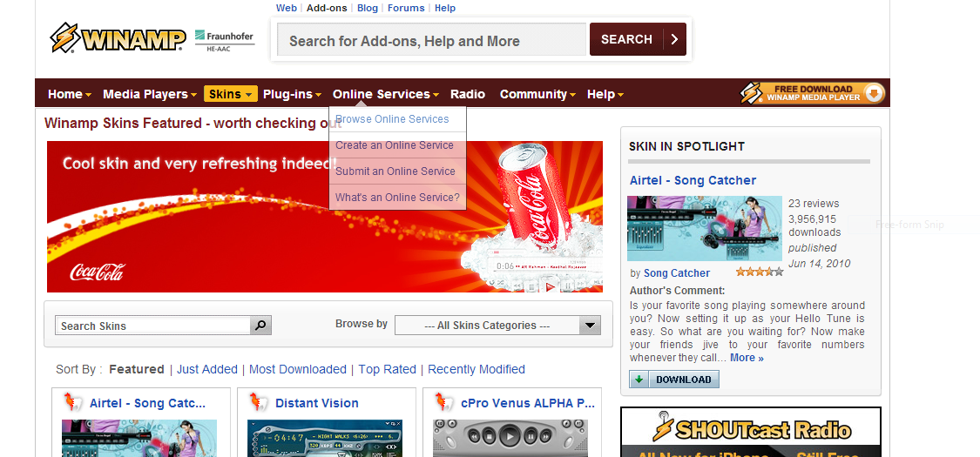The width and height of the screenshot is (980, 457).
Task: Switch to the Add-ons search tab
Action: click(327, 8)
